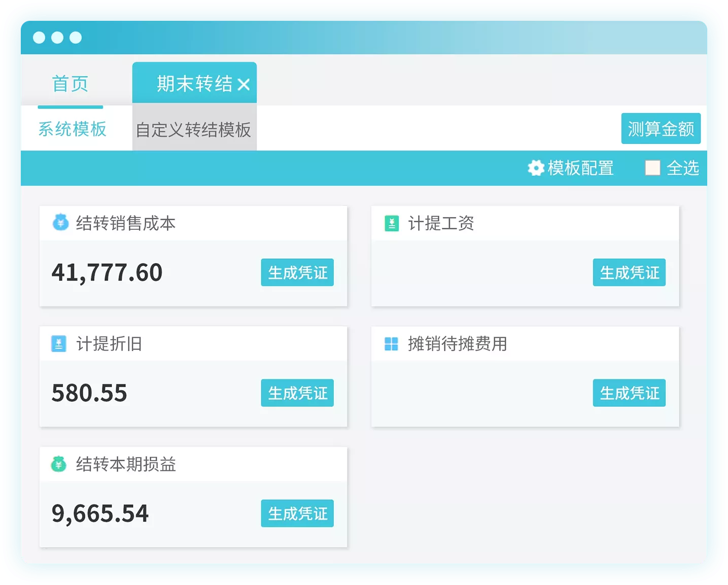Generate voucher for 结转销售成本
The width and height of the screenshot is (728, 585).
[x=297, y=272]
